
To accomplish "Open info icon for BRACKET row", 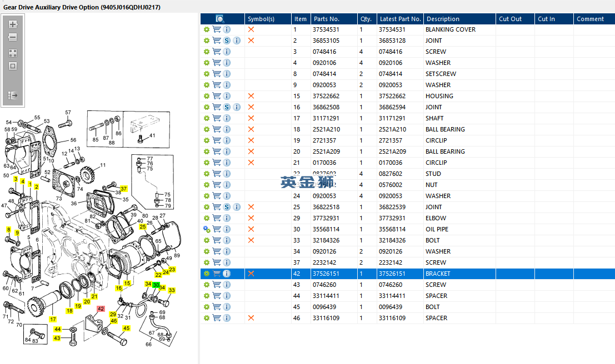I will tap(227, 274).
